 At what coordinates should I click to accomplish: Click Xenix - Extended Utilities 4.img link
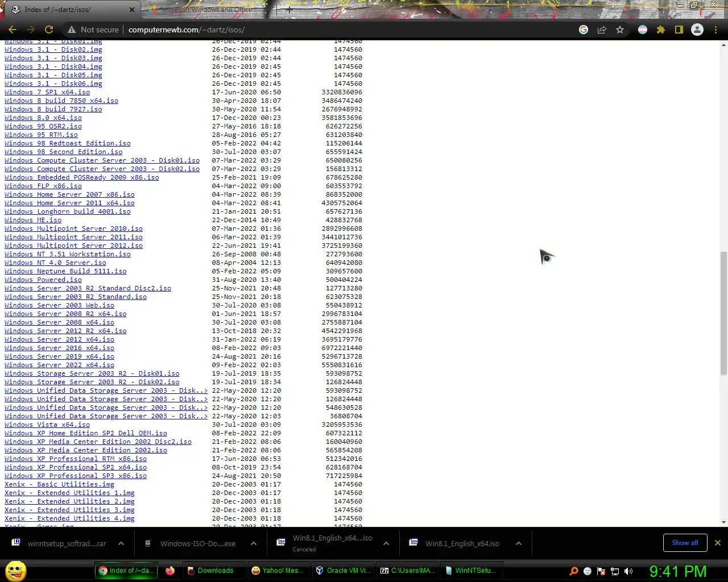tap(69, 518)
